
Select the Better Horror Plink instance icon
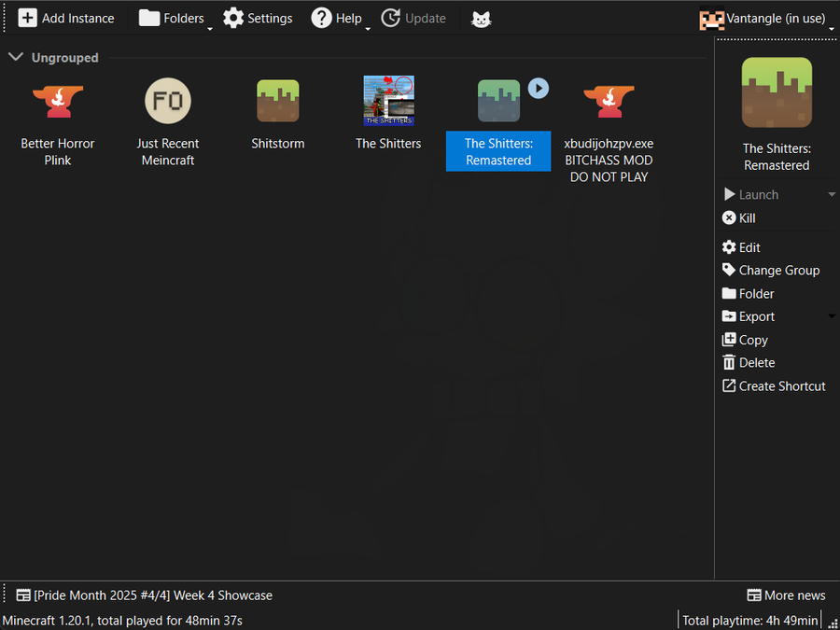(x=58, y=101)
